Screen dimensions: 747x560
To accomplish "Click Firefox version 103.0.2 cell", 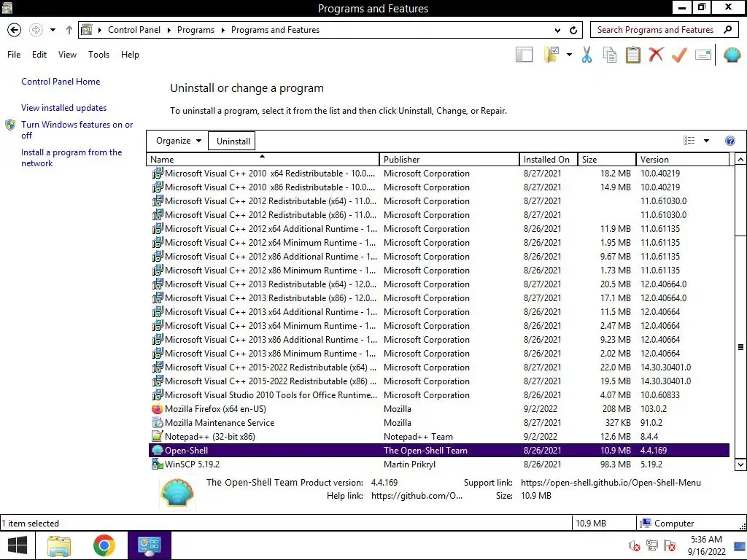I will pos(653,409).
